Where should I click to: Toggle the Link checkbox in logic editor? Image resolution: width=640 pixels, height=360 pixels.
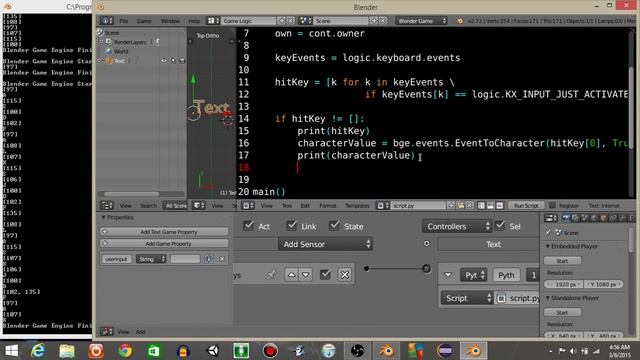[x=291, y=225]
